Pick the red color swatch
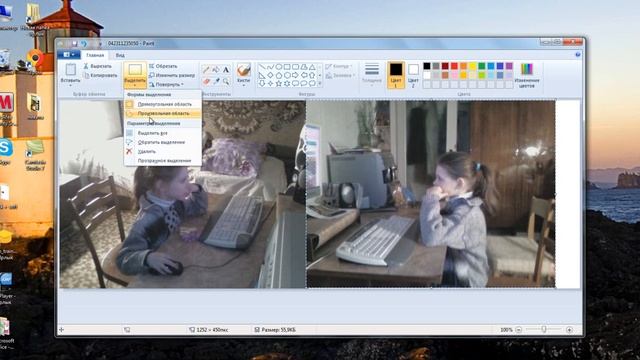 tap(454, 66)
